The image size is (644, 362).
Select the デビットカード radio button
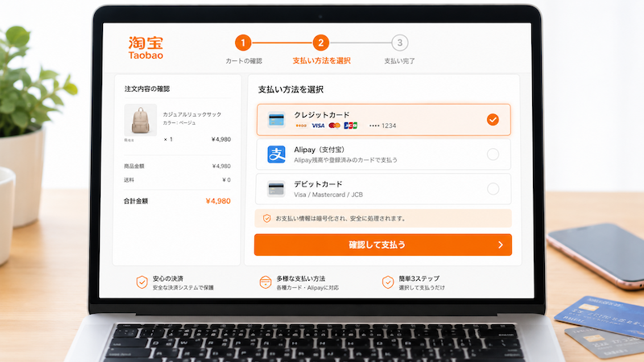[493, 189]
